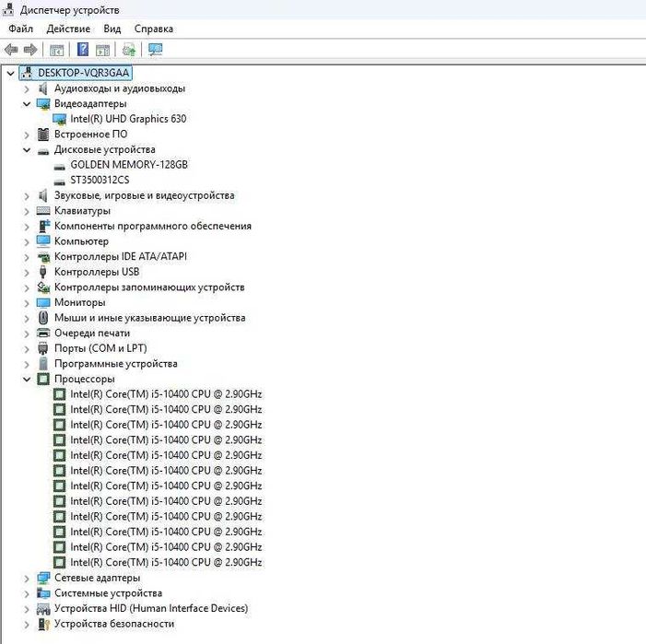Click the Device Manager title bar icon
The height and width of the screenshot is (644, 646).
pos(7,9)
